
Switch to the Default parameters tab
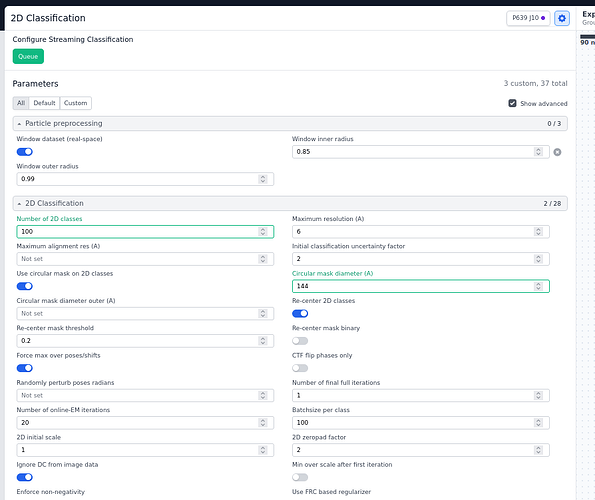point(44,103)
